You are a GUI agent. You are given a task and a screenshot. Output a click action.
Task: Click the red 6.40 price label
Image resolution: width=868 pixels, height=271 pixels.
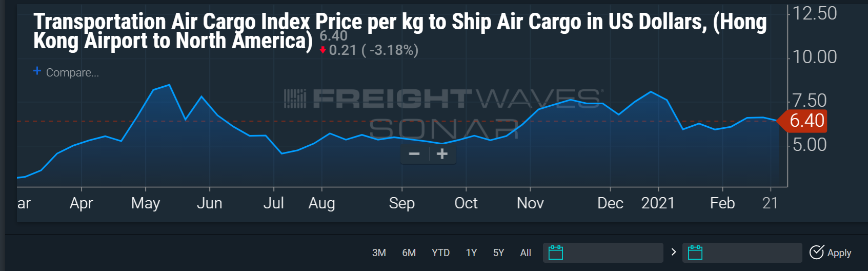[x=806, y=121]
